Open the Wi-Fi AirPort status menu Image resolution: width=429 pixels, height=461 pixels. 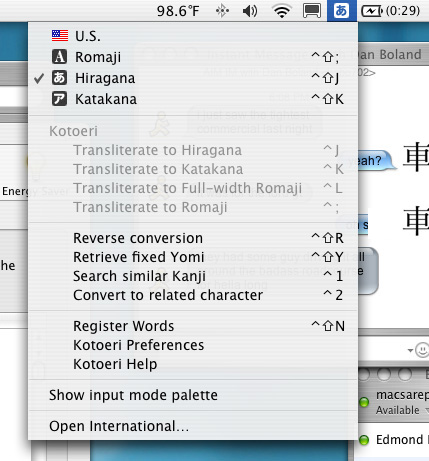tap(282, 11)
